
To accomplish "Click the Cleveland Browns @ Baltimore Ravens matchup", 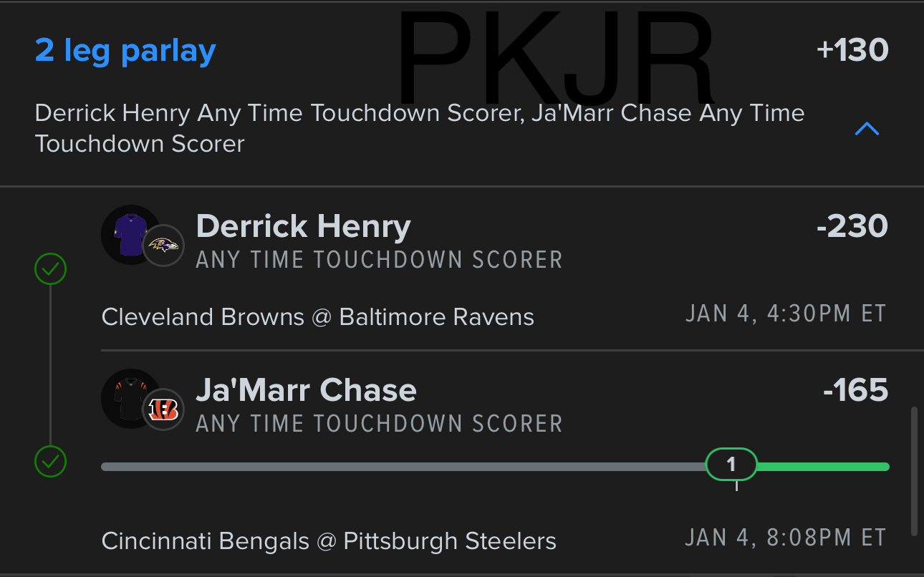I will point(317,316).
